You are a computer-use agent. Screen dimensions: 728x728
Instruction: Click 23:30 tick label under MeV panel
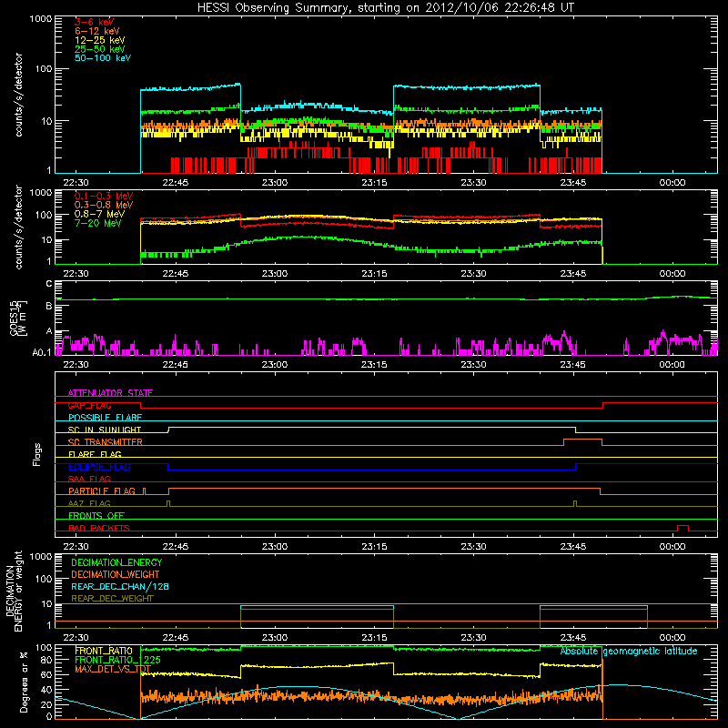click(x=473, y=274)
